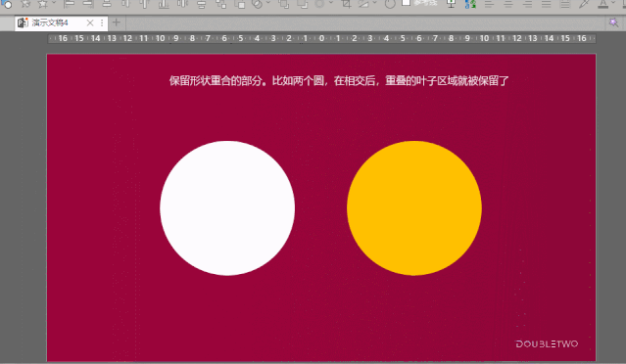Select the white circle on the slide
The width and height of the screenshot is (626, 364).
tap(227, 207)
